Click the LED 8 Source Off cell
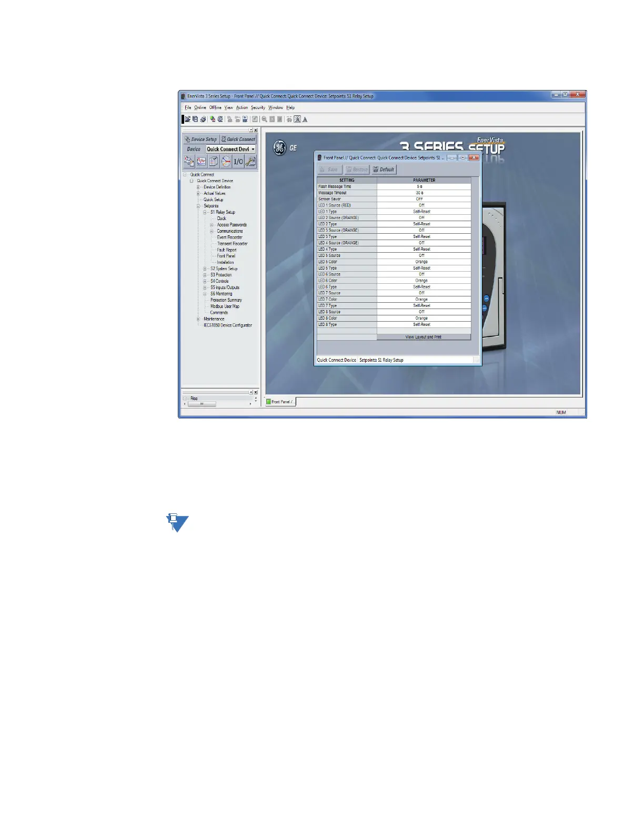Image resolution: width=644 pixels, height=834 pixels. pos(424,312)
